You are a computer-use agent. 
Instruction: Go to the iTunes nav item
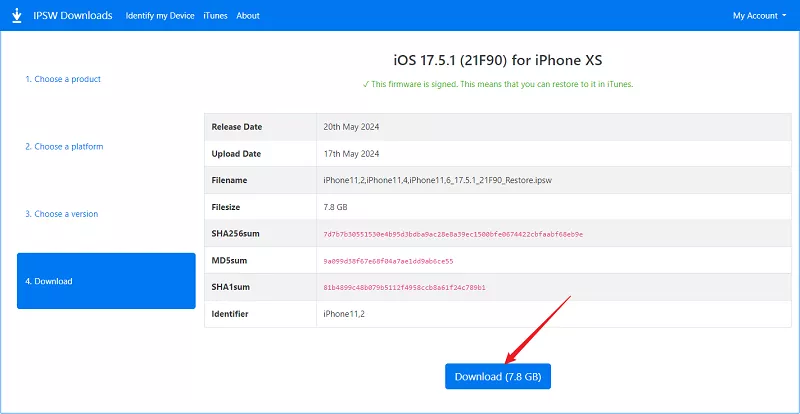[x=215, y=16]
